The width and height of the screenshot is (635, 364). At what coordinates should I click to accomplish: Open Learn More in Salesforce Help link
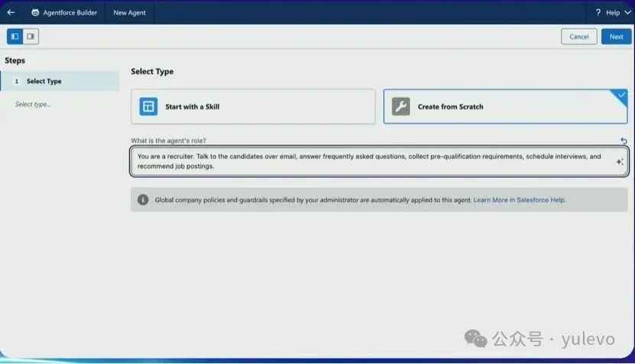click(519, 200)
